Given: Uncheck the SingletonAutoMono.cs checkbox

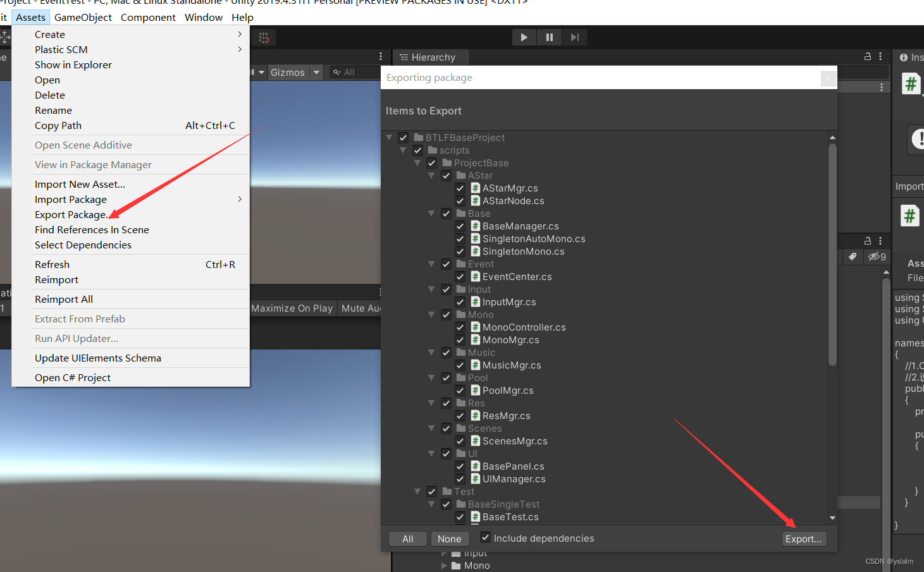Looking at the screenshot, I should pos(460,238).
